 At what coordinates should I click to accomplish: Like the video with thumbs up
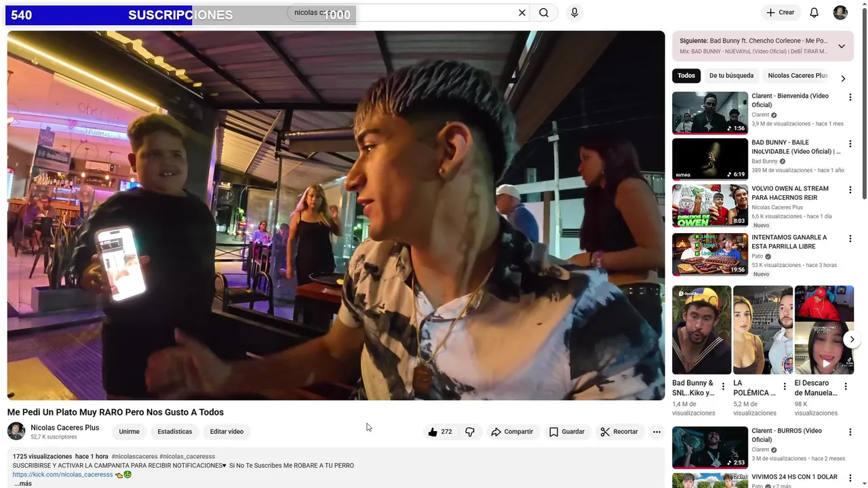pos(439,432)
